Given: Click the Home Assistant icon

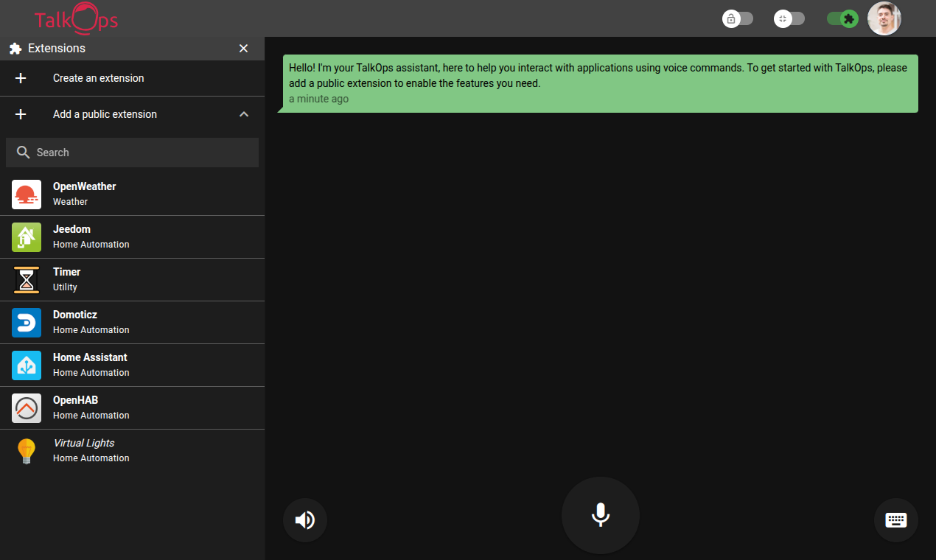Looking at the screenshot, I should pyautogui.click(x=27, y=365).
